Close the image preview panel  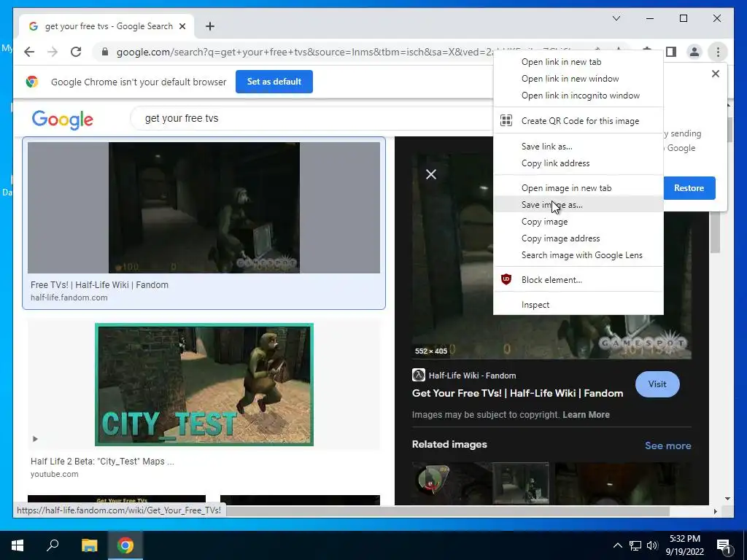[431, 174]
